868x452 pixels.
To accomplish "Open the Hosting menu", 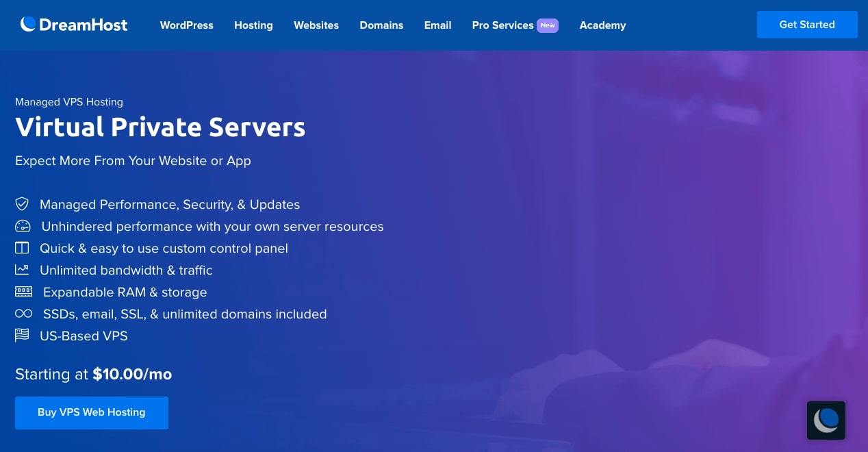I will point(253,25).
